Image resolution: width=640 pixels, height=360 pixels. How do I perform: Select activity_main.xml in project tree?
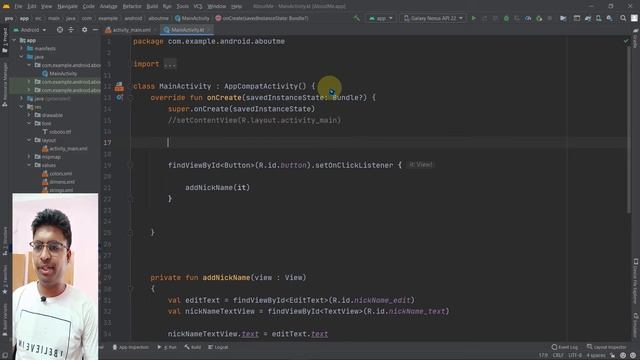coord(65,149)
